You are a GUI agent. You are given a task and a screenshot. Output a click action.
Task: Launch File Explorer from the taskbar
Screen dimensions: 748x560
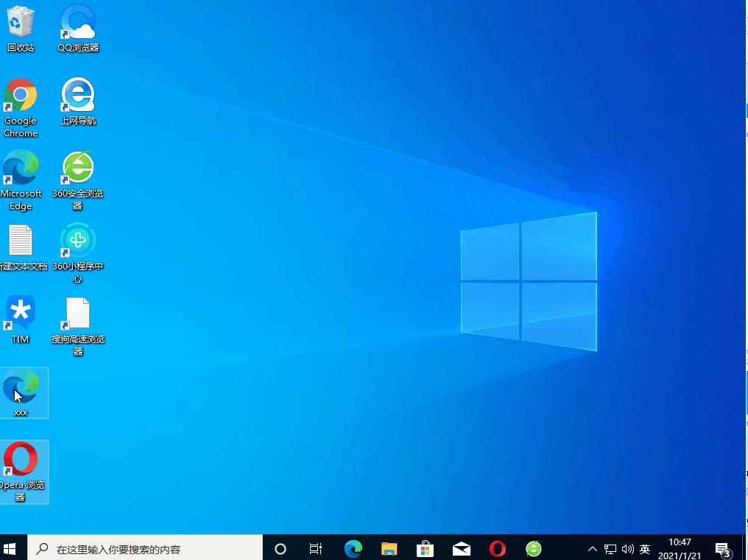389,548
